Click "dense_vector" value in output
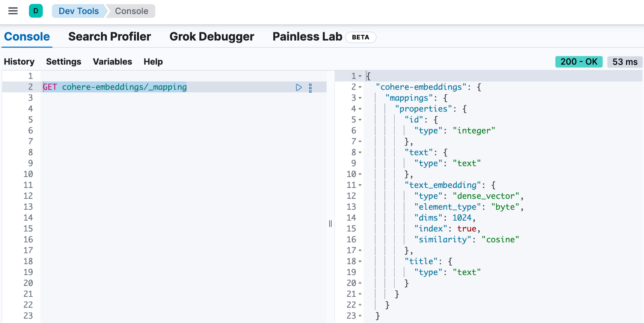 [486, 196]
